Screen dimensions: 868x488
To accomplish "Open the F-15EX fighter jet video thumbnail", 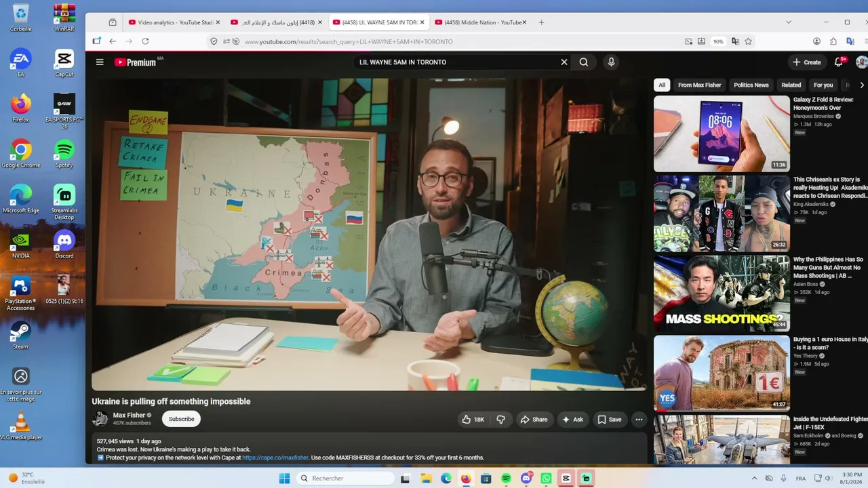I will point(722,440).
